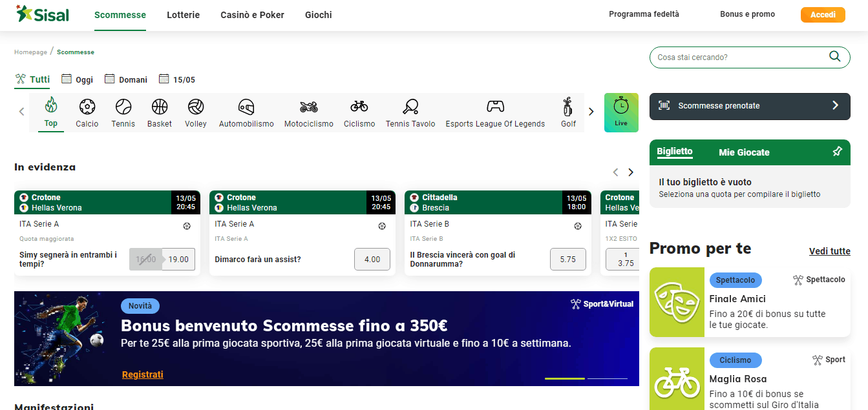Open the Casinò e Poker tab
Viewport: 868px width, 410px height.
252,15
